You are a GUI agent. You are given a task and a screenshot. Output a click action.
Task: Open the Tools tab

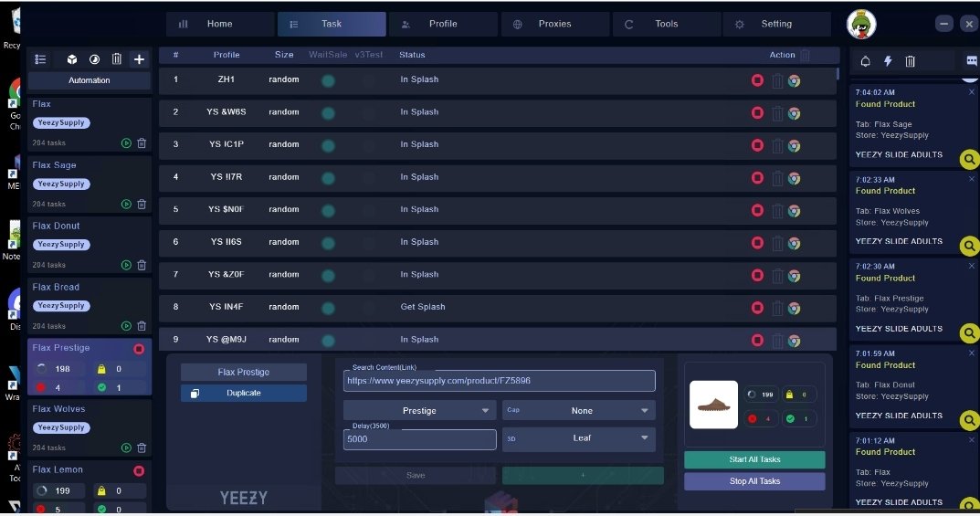[666, 24]
